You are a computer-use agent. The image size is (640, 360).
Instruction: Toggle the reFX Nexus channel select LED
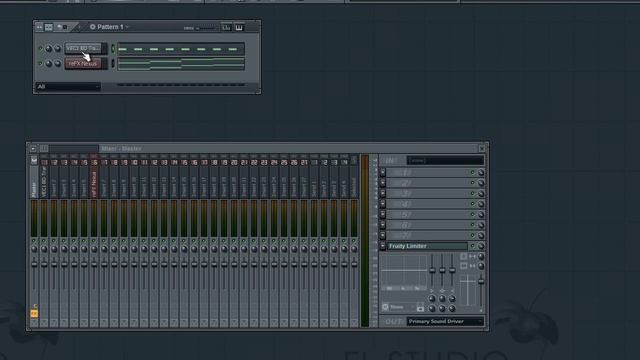113,64
